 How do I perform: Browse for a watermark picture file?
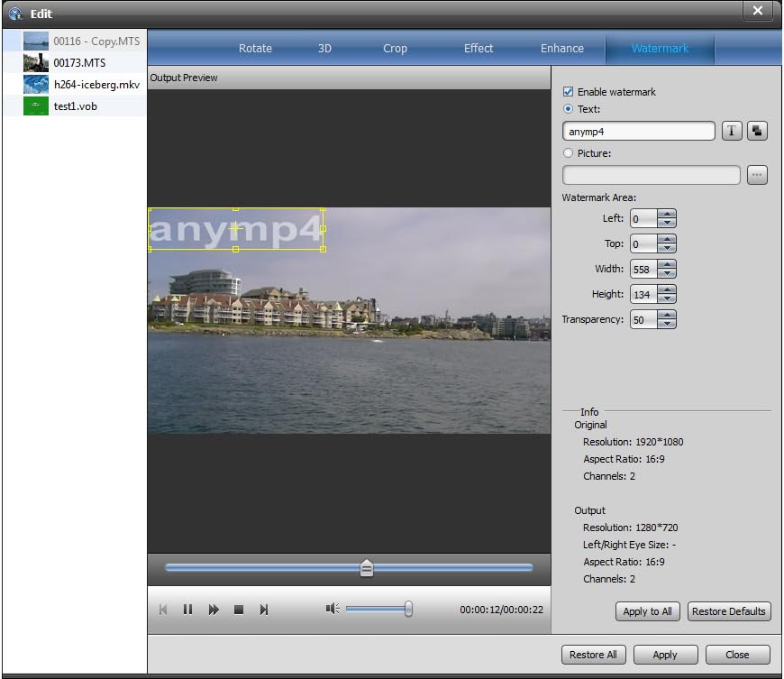pyautogui.click(x=757, y=176)
